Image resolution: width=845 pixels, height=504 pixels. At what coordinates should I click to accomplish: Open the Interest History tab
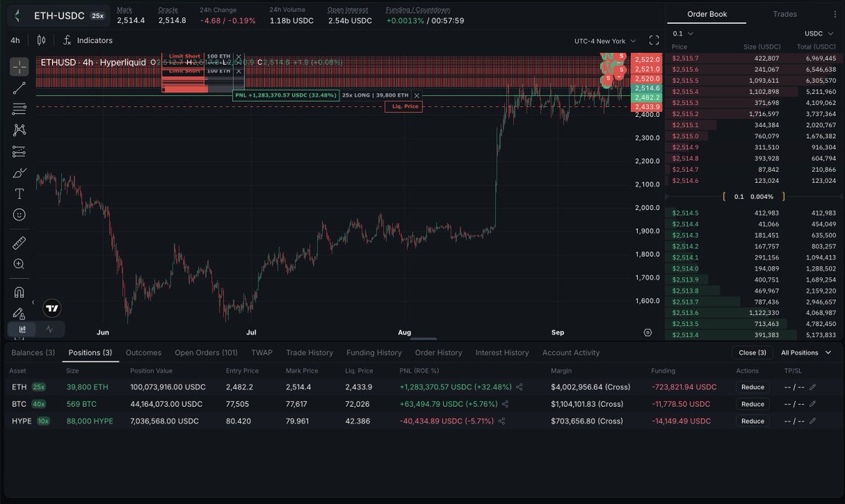tap(502, 353)
